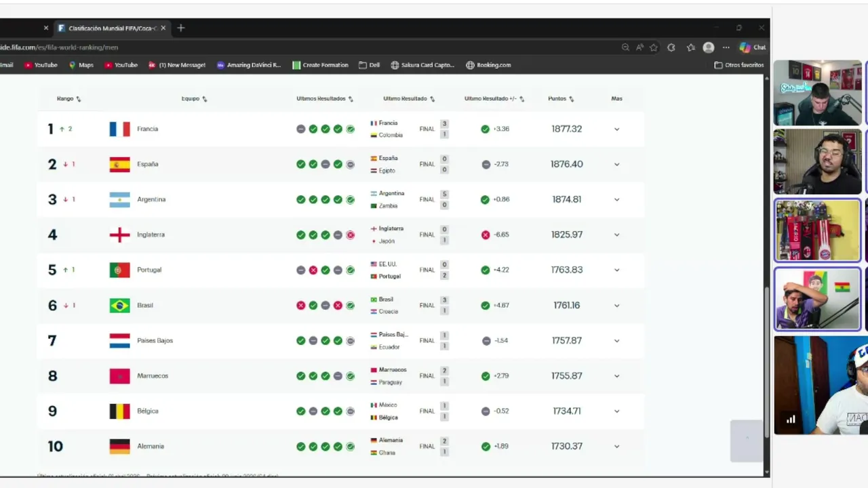Click France's green +3.36 result icon
This screenshot has height=488, width=868.
coord(485,129)
